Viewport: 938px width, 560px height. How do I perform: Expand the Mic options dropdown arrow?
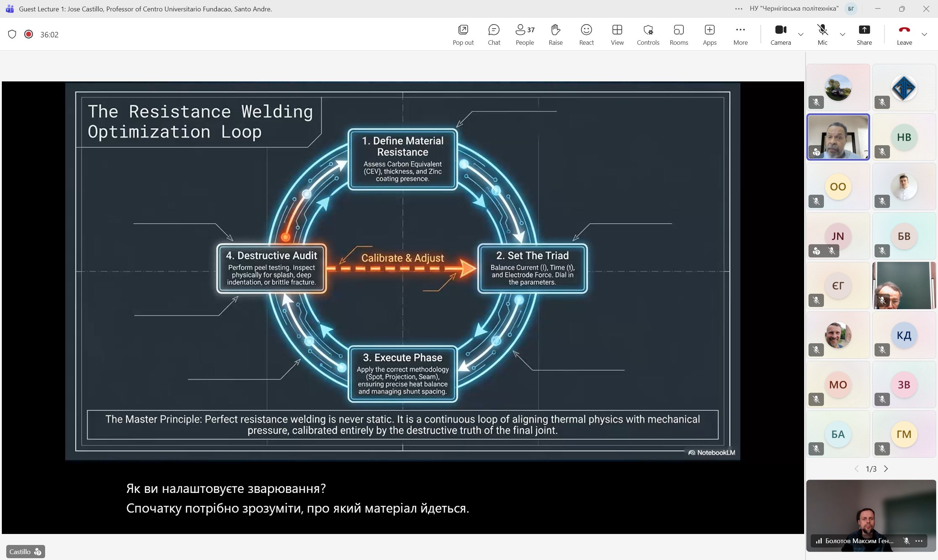pyautogui.click(x=843, y=34)
